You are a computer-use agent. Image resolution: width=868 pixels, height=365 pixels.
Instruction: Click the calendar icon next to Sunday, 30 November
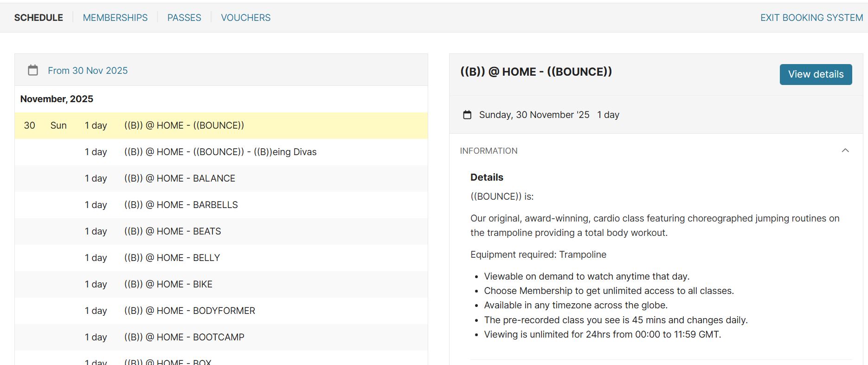pyautogui.click(x=467, y=115)
